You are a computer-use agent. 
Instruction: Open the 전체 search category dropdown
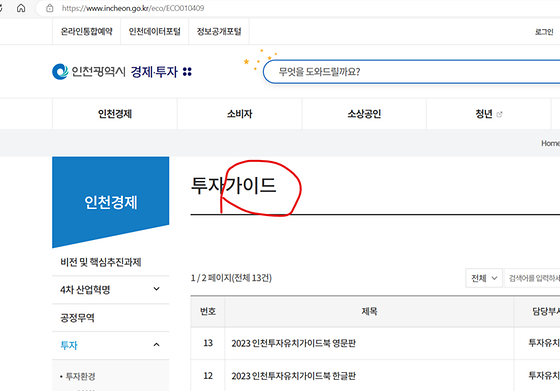click(x=484, y=278)
